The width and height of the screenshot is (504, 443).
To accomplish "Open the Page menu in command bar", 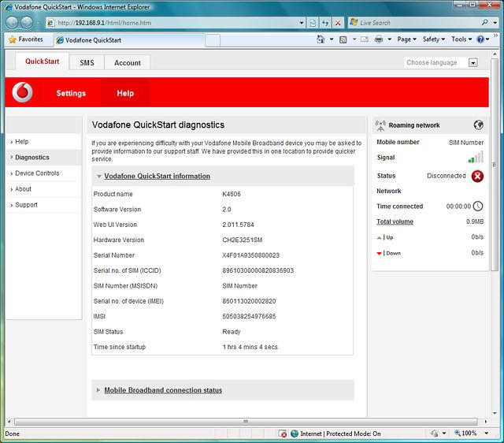I will tap(406, 39).
